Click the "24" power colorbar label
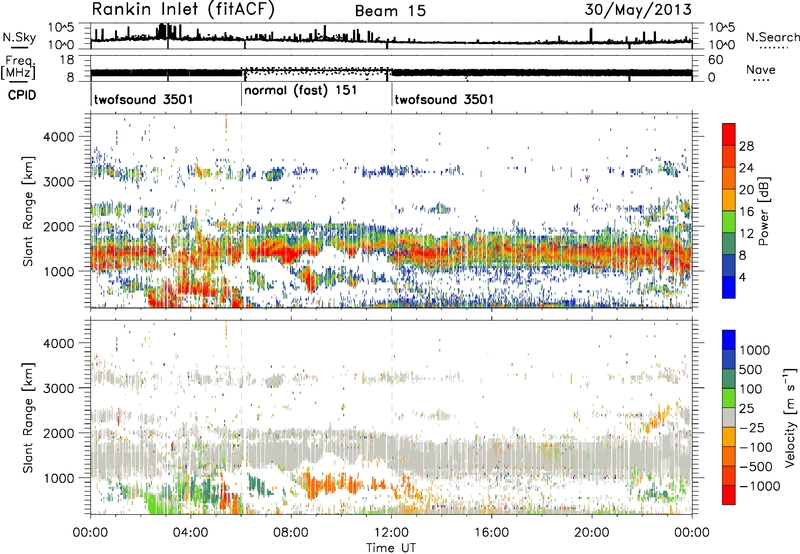This screenshot has height=554, width=800. click(x=746, y=168)
